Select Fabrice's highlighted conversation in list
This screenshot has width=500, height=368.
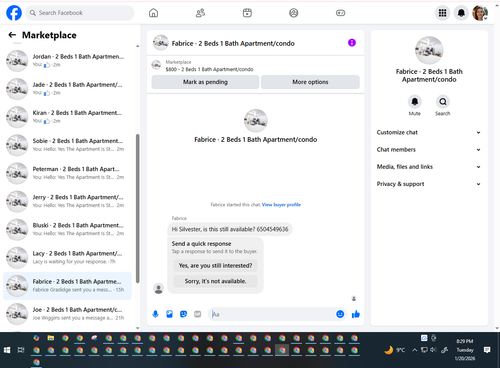pyautogui.click(x=67, y=286)
